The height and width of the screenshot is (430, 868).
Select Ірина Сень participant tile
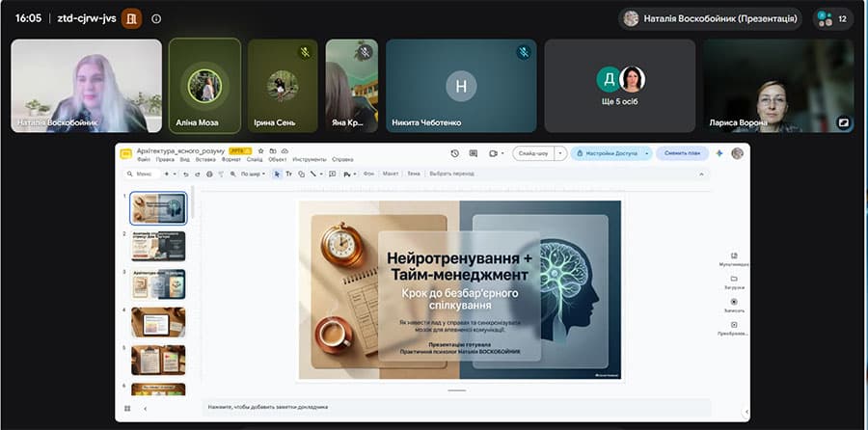283,86
